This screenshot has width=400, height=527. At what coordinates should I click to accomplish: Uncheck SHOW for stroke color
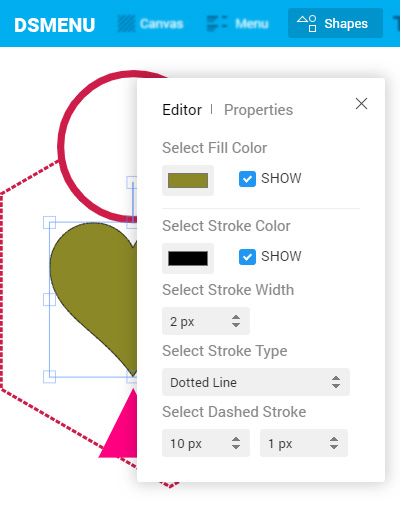tap(247, 257)
